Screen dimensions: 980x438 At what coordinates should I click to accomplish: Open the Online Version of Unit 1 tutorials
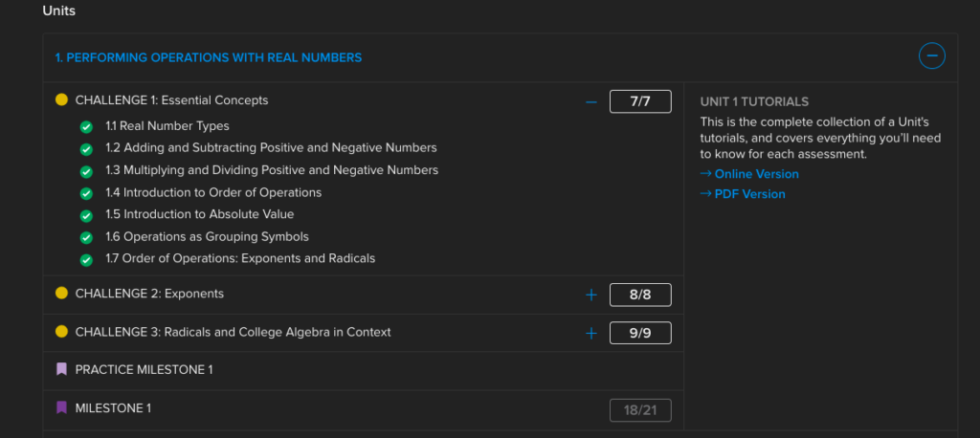coord(749,174)
